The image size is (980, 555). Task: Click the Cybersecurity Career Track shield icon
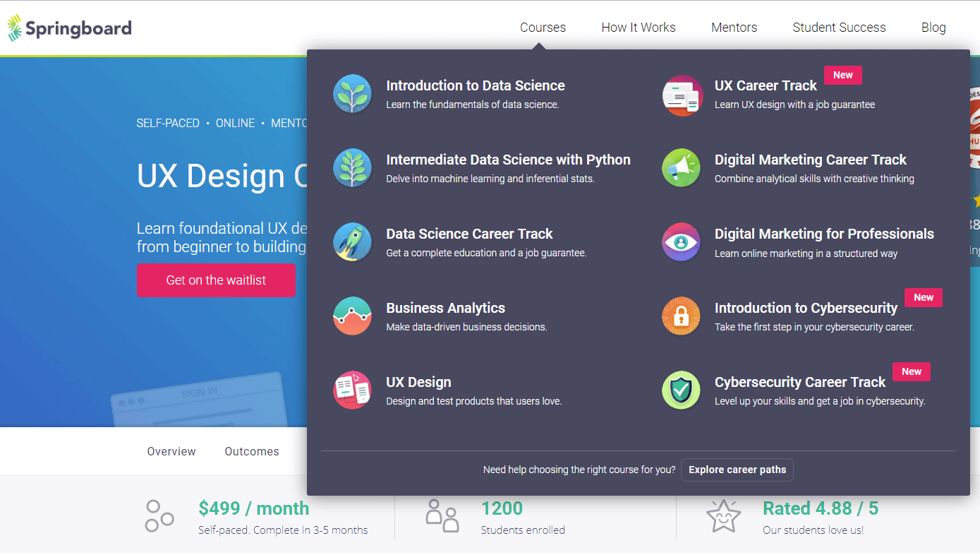click(681, 390)
